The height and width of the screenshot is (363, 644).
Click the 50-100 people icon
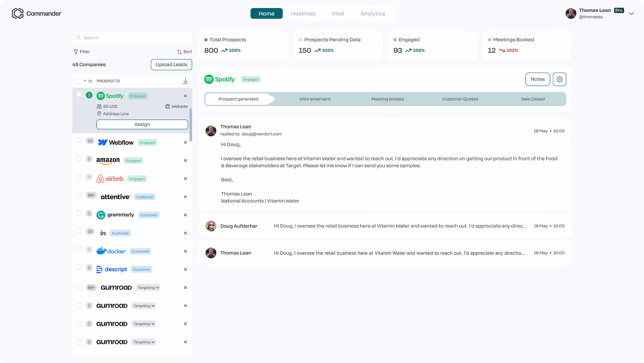click(x=99, y=106)
